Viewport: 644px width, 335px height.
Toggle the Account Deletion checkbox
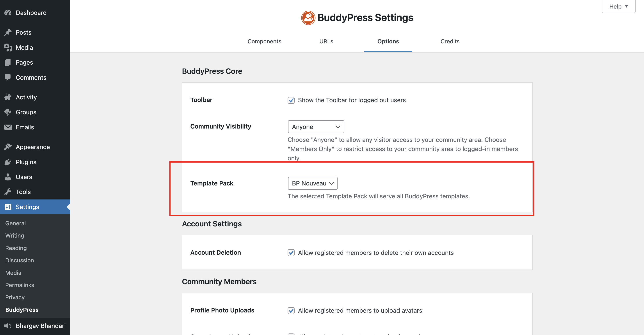[291, 252]
